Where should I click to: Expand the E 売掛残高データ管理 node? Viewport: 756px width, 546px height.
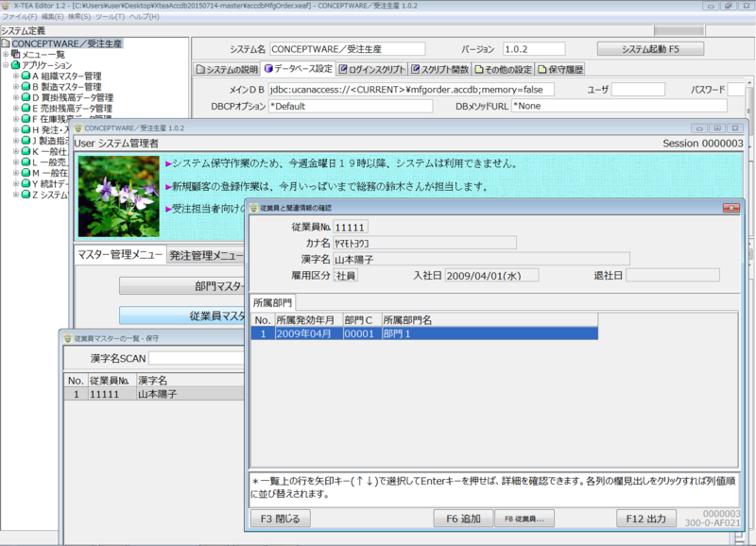coord(16,108)
